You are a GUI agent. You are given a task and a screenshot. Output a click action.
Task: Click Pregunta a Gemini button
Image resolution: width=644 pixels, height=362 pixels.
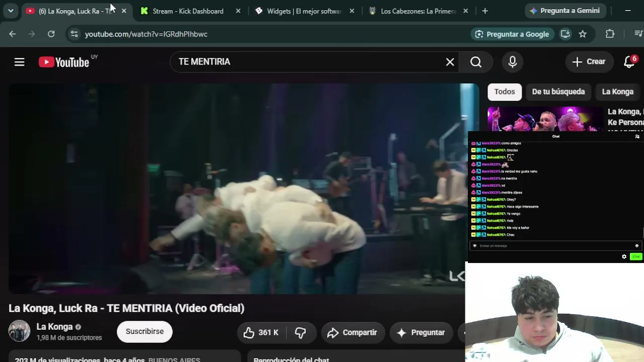565,11
